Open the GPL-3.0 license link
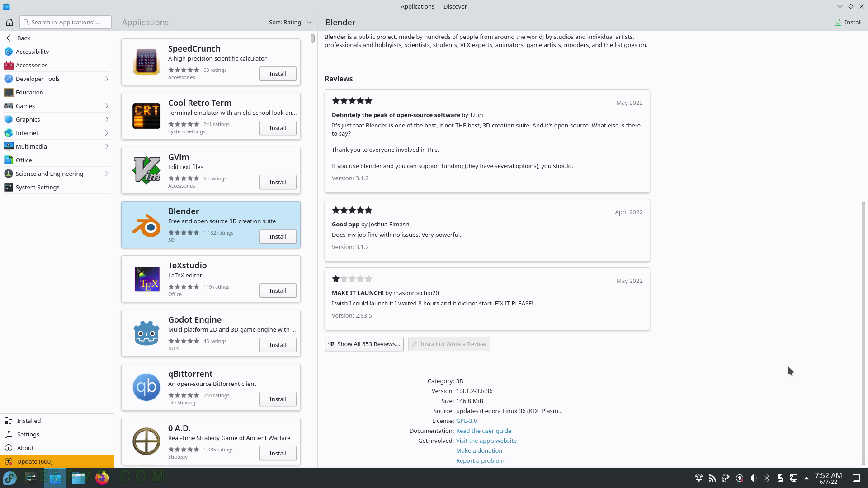 466,421
